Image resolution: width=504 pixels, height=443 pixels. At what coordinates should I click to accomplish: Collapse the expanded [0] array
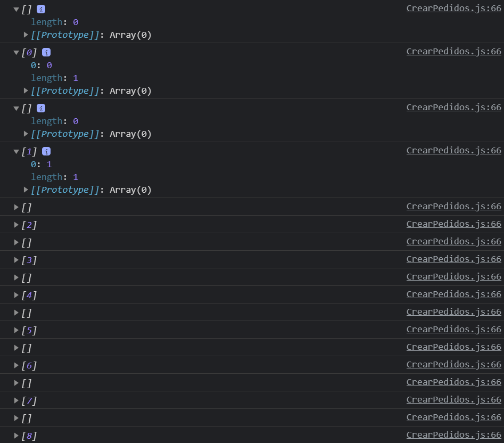pos(16,52)
